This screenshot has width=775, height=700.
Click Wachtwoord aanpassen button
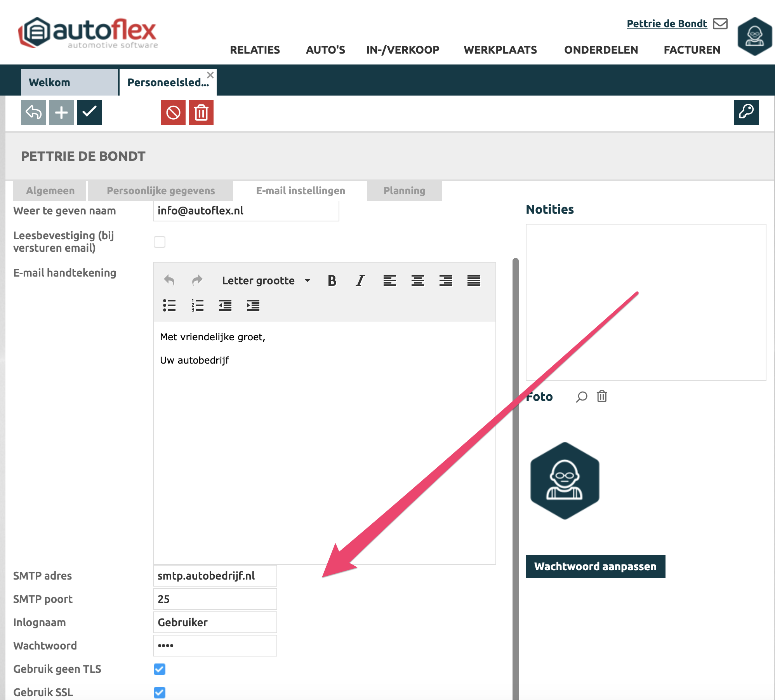tap(595, 566)
